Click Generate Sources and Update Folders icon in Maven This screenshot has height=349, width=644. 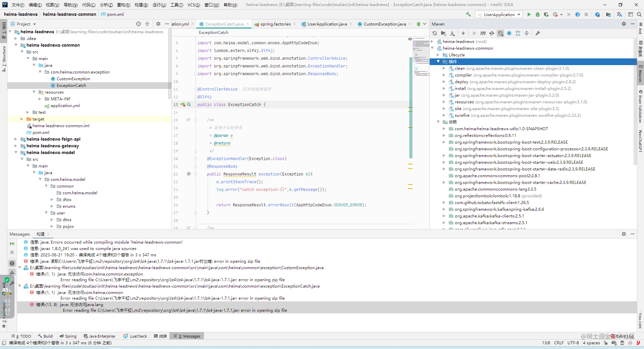tap(443, 33)
